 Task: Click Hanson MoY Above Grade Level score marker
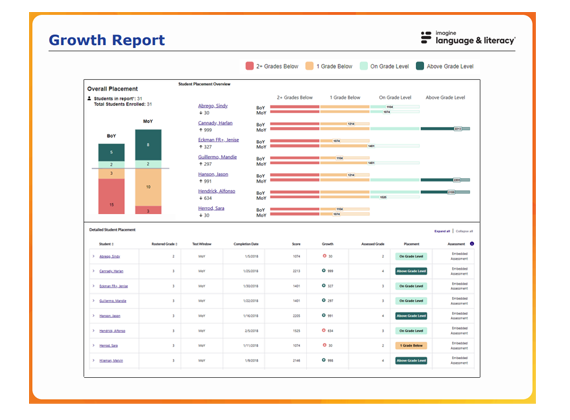[457, 180]
